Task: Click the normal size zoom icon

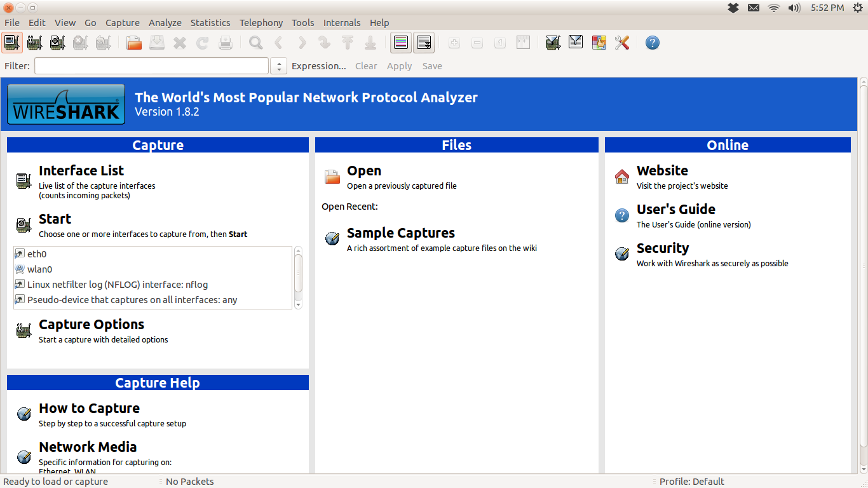Action: coord(500,43)
